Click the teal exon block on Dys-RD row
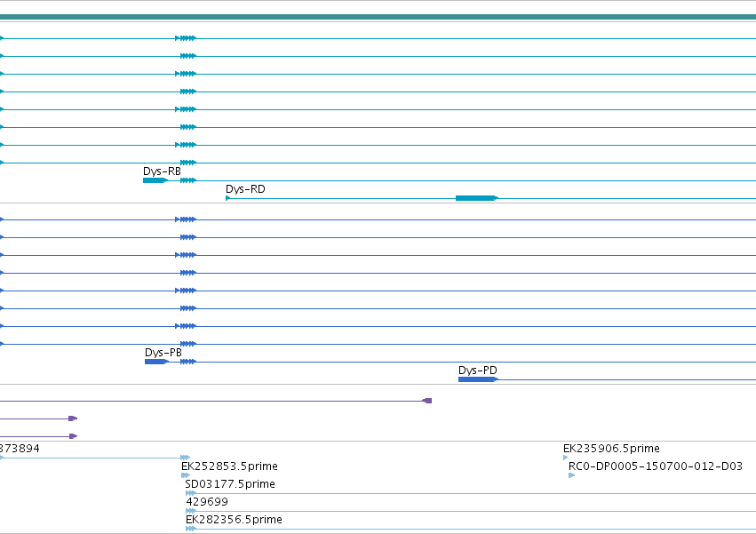This screenshot has width=756, height=534. 477,198
